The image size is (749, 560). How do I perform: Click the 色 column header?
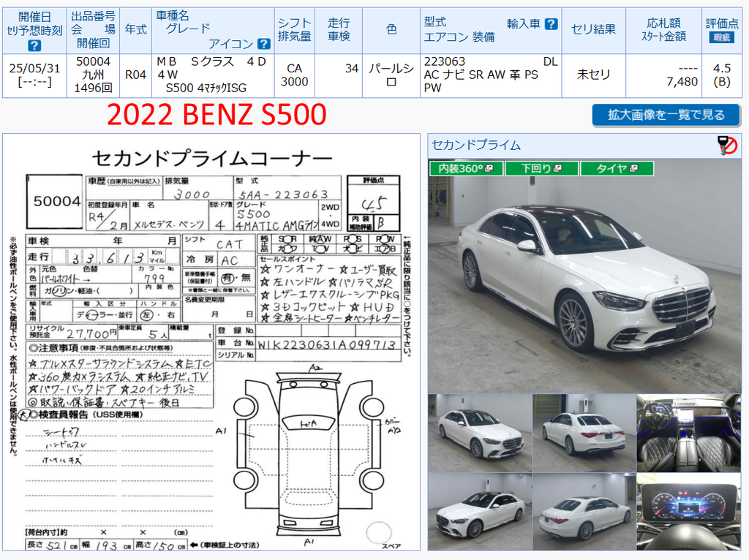[391, 30]
